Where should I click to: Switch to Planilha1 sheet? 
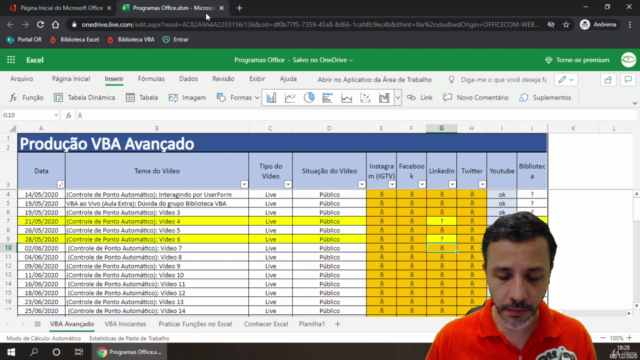pyautogui.click(x=312, y=324)
